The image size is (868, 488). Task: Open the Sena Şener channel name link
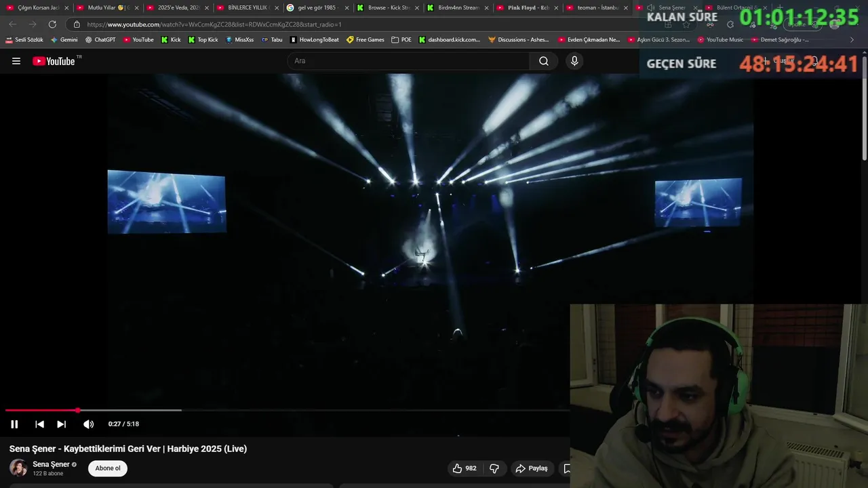pos(51,464)
